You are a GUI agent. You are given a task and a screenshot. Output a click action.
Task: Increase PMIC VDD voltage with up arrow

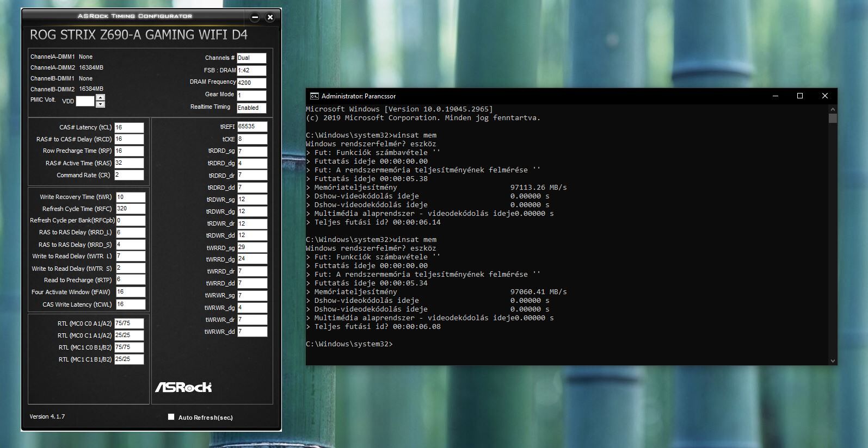click(x=100, y=98)
